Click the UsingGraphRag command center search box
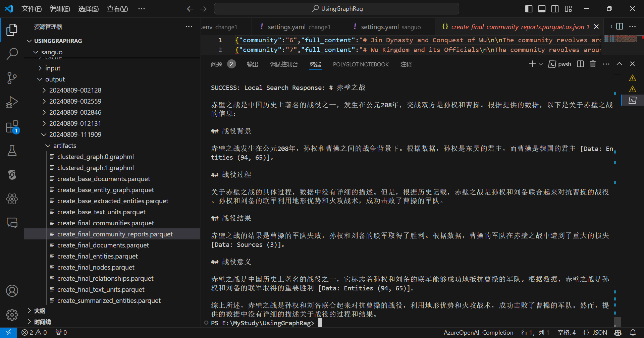This screenshot has height=338, width=644. (336, 9)
